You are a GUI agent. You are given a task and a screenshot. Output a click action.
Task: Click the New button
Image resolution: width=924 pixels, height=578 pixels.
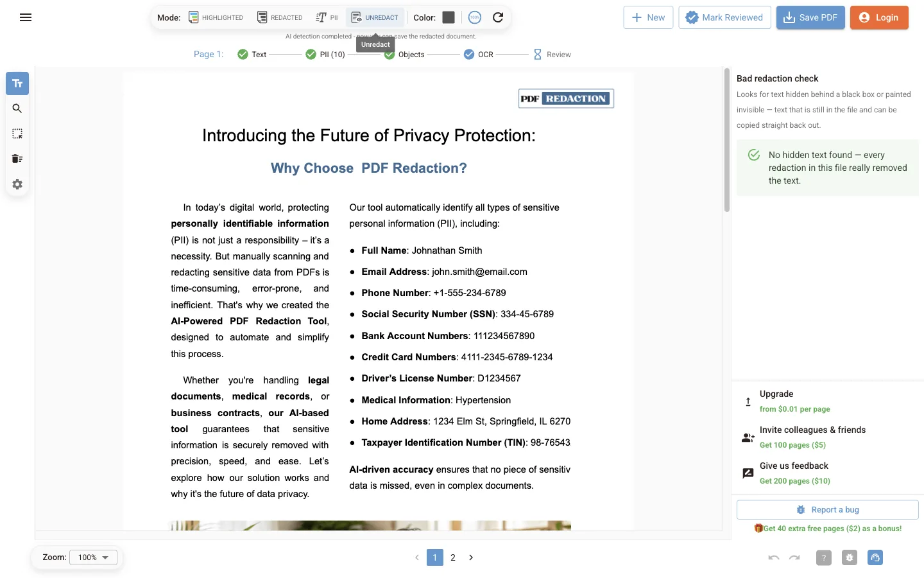648,17
